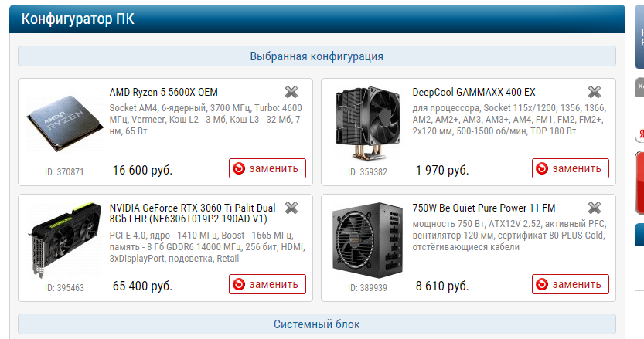Click the red refresh icon on the DeepCool replace button

[x=542, y=168]
